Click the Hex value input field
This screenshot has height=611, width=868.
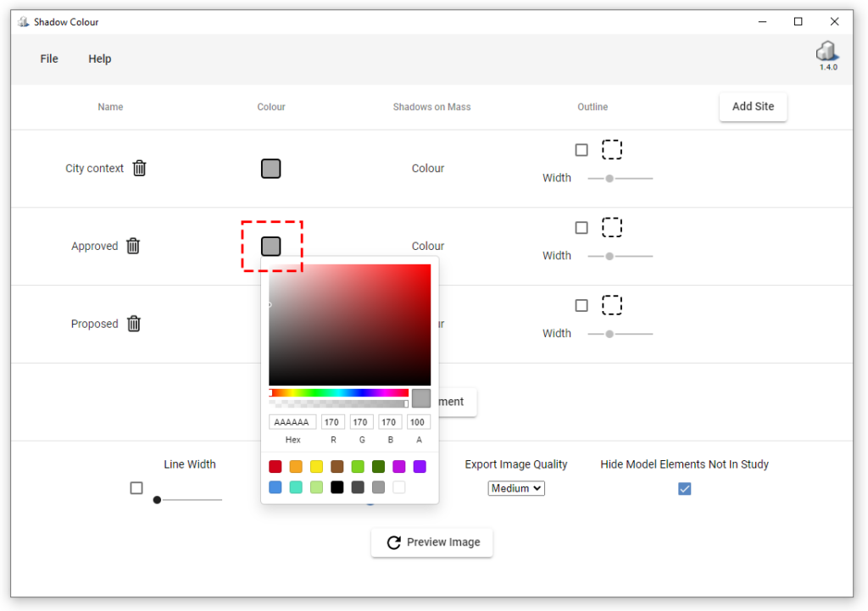click(x=292, y=421)
